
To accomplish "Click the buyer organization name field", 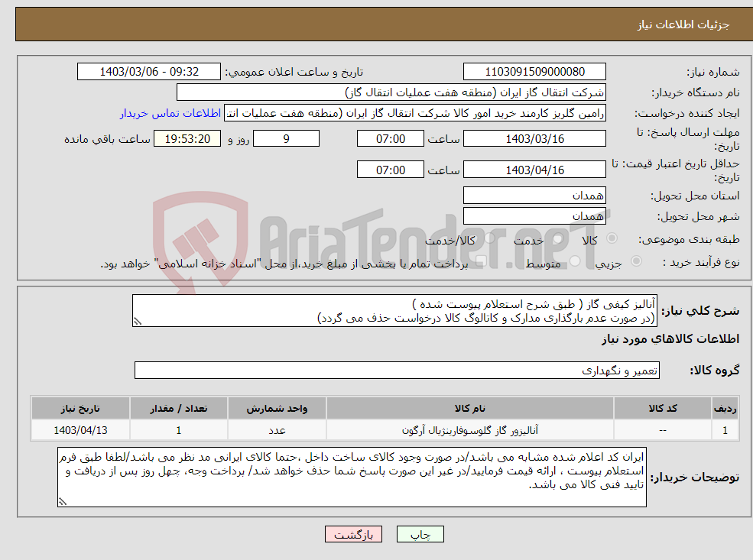I will click(391, 92).
